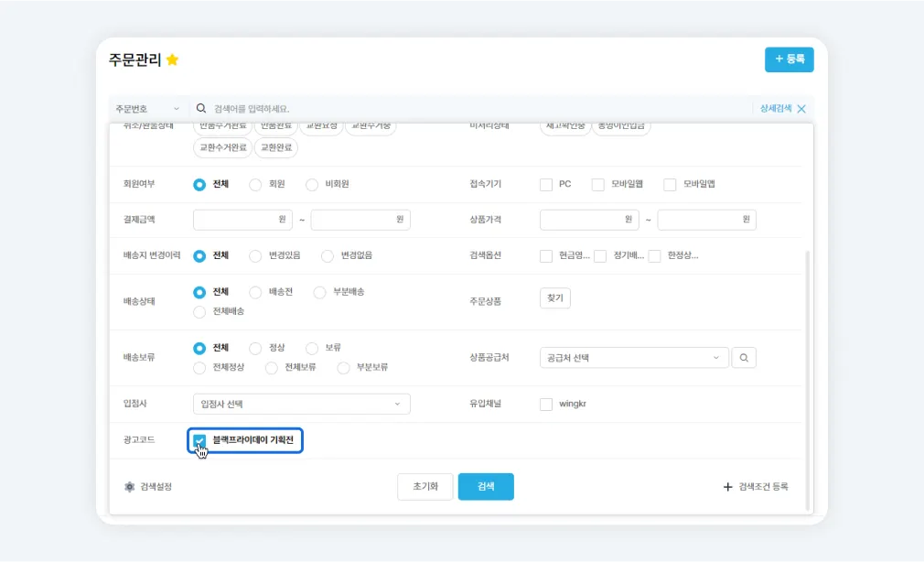Click the magnifier icon in the search bar

pyautogui.click(x=201, y=109)
